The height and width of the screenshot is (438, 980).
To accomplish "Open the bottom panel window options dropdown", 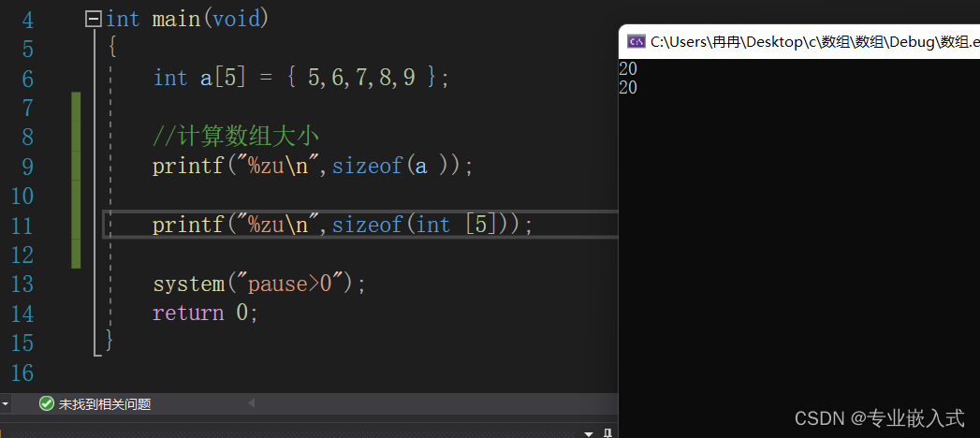I will pos(588,433).
